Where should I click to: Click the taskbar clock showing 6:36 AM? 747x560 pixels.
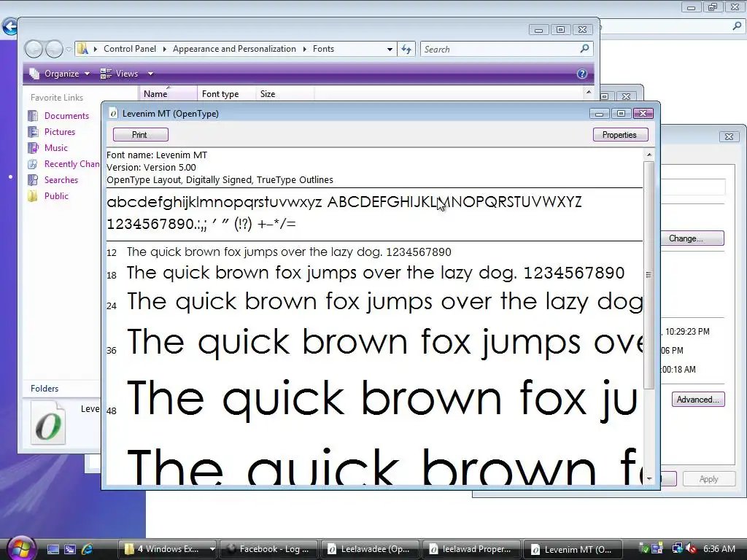719,549
